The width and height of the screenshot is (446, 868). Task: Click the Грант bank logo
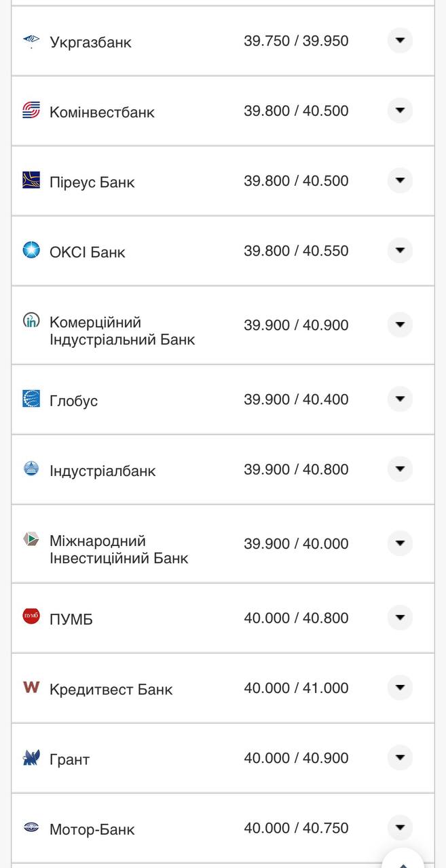pyautogui.click(x=30, y=758)
